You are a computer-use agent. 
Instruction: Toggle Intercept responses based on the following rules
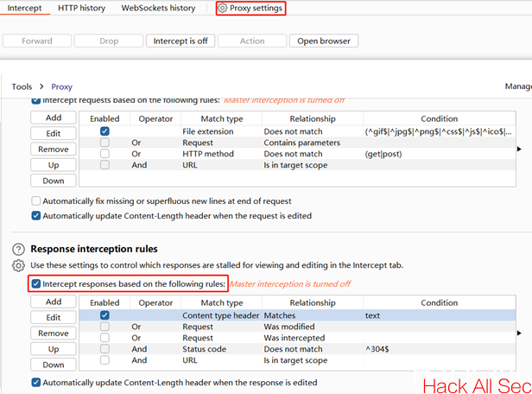tap(36, 283)
